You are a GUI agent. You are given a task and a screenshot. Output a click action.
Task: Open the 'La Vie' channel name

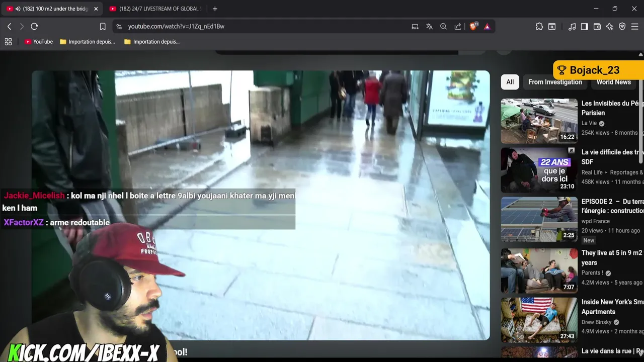[x=589, y=123]
